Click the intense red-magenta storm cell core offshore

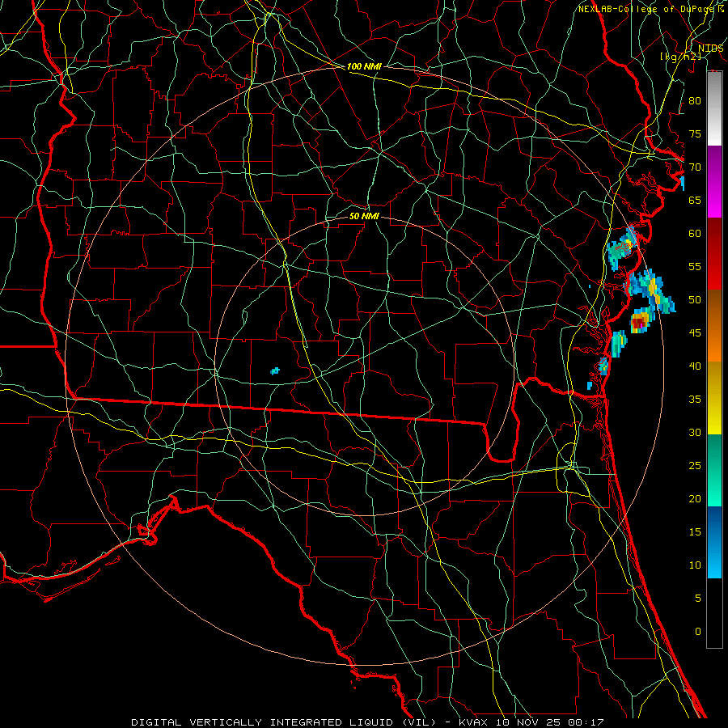(639, 322)
